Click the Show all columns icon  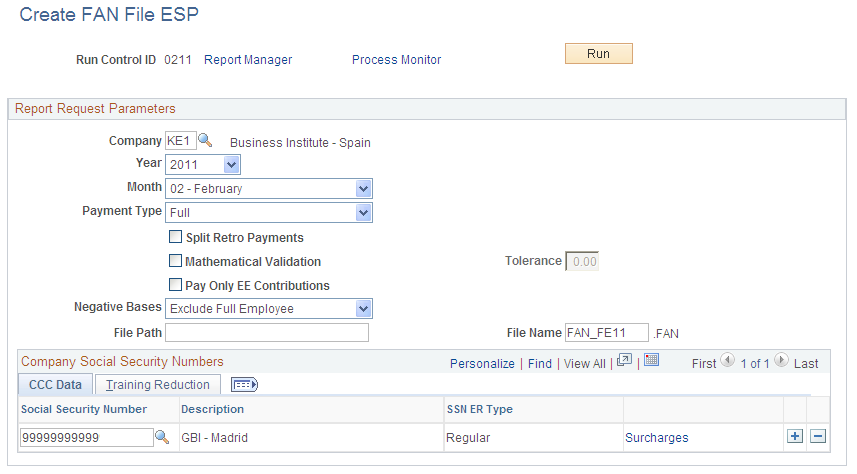pyautogui.click(x=244, y=385)
